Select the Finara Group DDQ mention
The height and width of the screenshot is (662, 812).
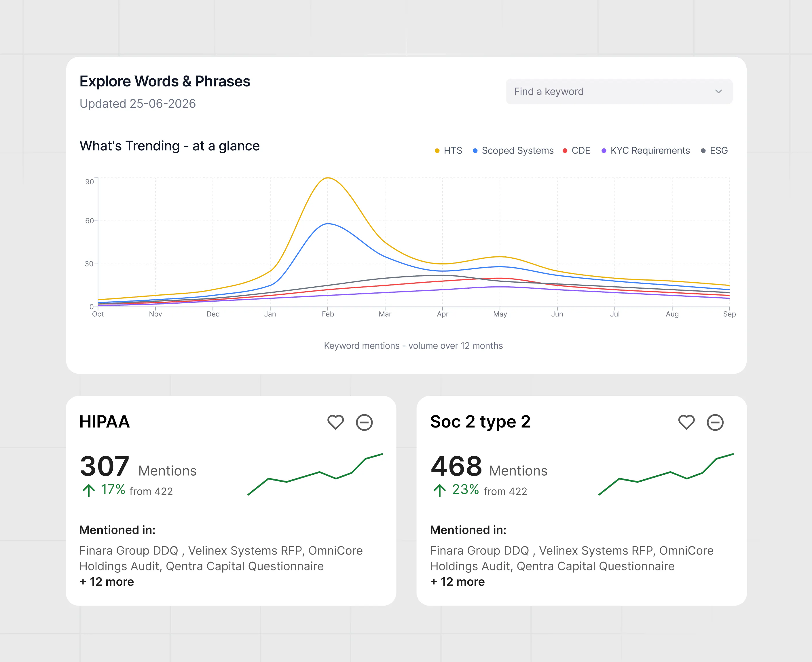(129, 551)
